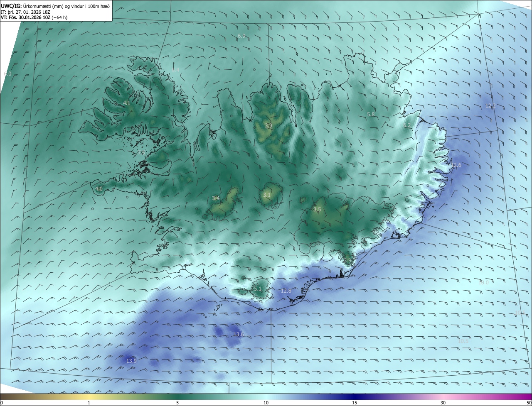The height and width of the screenshot is (406, 532).
Task: Click the colorbar tick label 50
Action: pyautogui.click(x=529, y=403)
